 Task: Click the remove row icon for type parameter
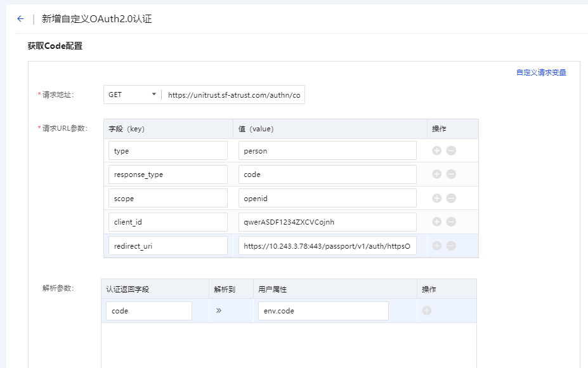451,151
